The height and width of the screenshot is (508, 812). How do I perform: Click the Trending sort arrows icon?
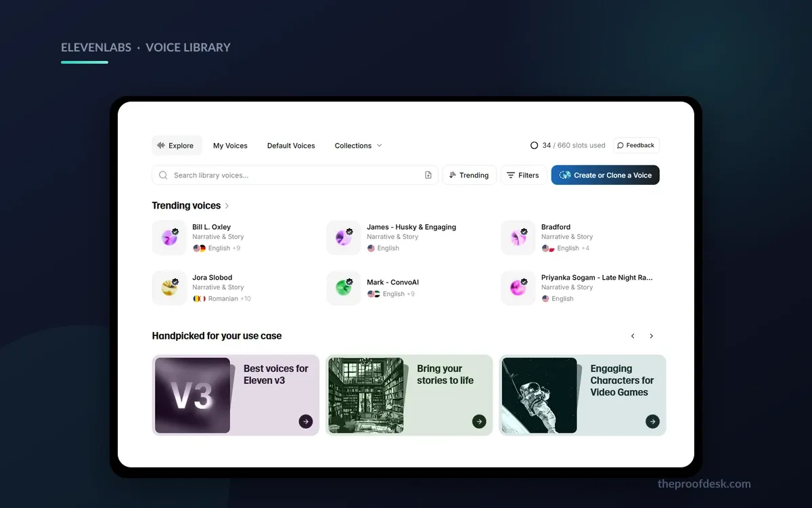point(453,175)
